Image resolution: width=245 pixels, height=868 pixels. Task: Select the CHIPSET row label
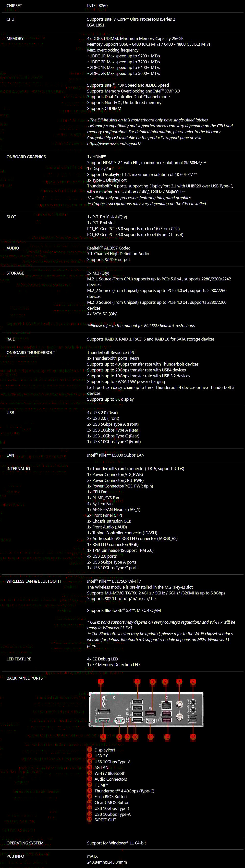(14, 6)
